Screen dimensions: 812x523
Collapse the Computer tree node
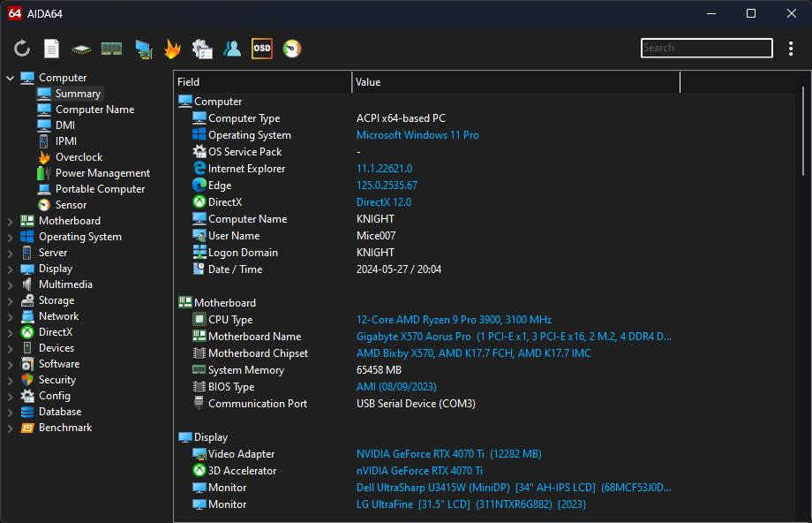coord(11,78)
